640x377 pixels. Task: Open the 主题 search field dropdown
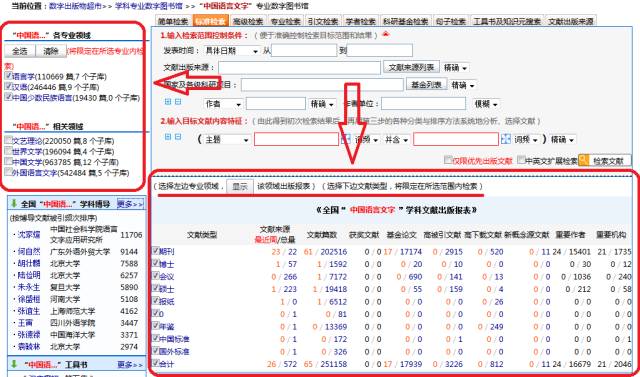point(227,140)
